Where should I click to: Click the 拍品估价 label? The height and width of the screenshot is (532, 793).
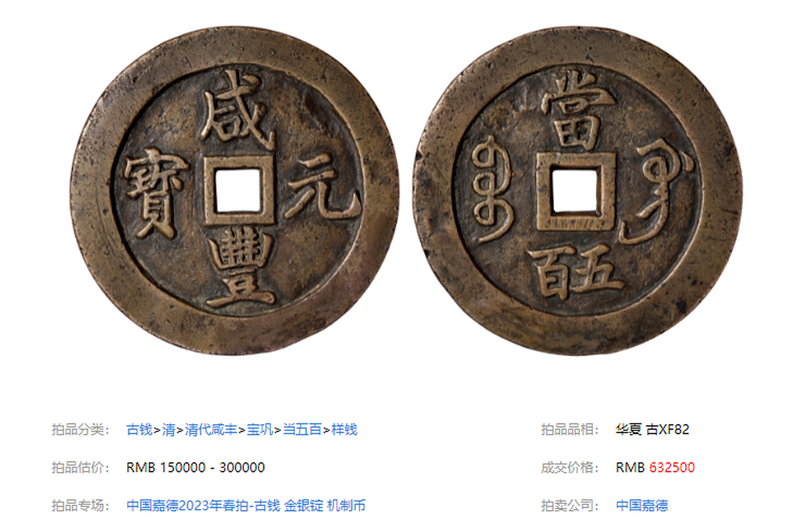pyautogui.click(x=80, y=468)
